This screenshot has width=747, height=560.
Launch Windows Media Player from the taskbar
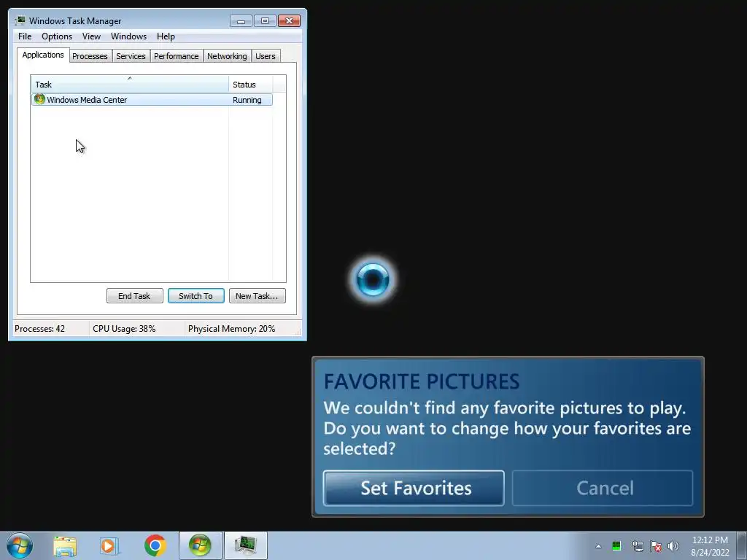coord(109,546)
